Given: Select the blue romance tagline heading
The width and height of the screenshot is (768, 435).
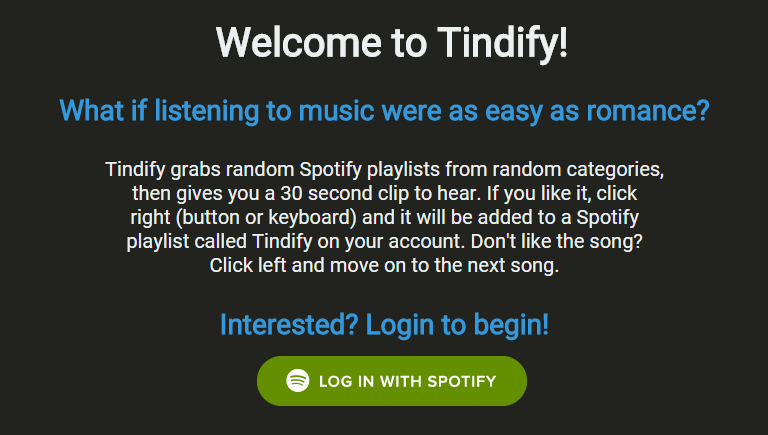Looking at the screenshot, I should pyautogui.click(x=384, y=111).
